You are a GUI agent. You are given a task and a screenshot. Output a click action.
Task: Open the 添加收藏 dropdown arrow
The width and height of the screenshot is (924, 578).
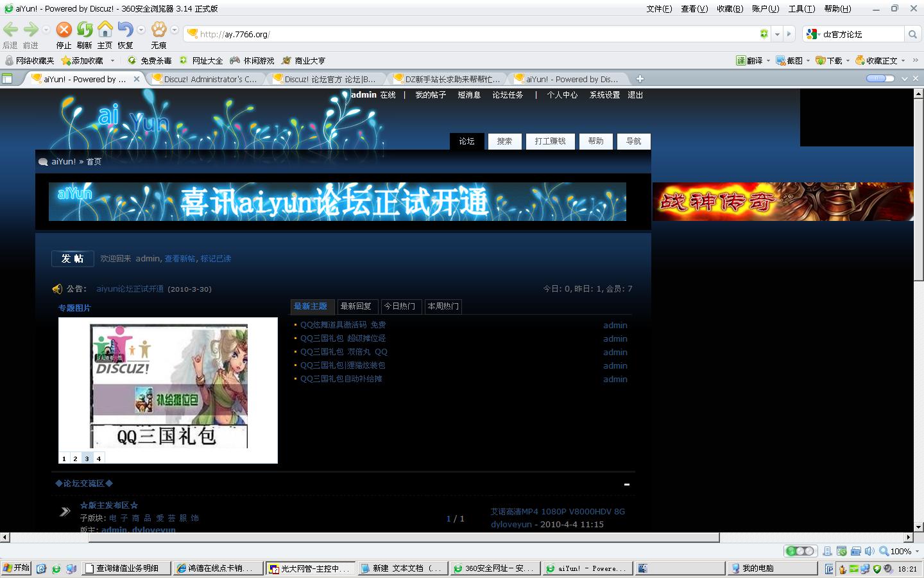(x=112, y=60)
